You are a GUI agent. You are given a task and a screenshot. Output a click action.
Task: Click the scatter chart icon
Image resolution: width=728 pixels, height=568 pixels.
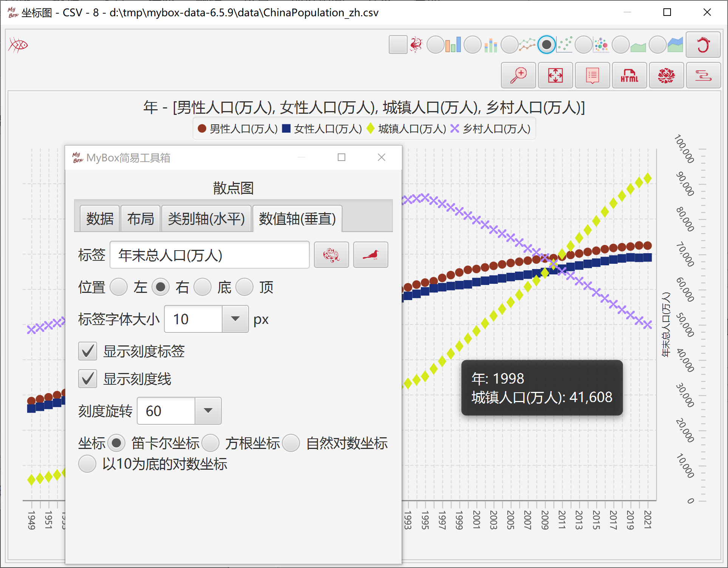(x=564, y=45)
